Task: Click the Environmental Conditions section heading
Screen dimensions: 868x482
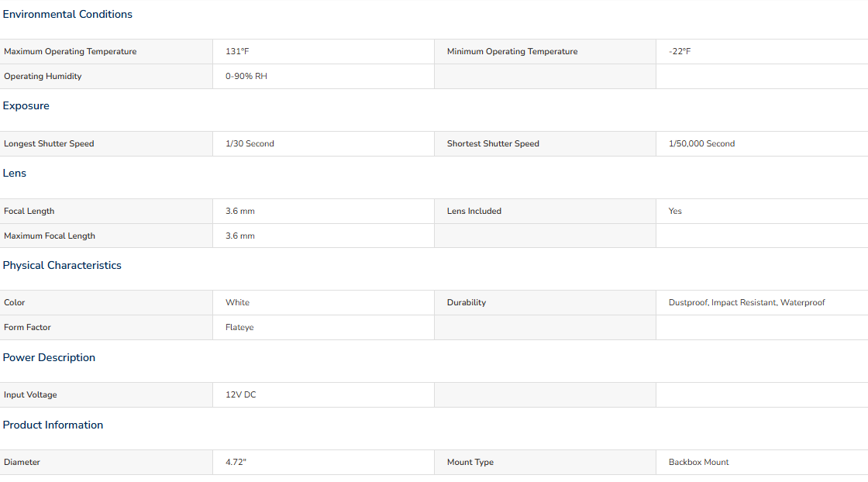Action: point(67,14)
